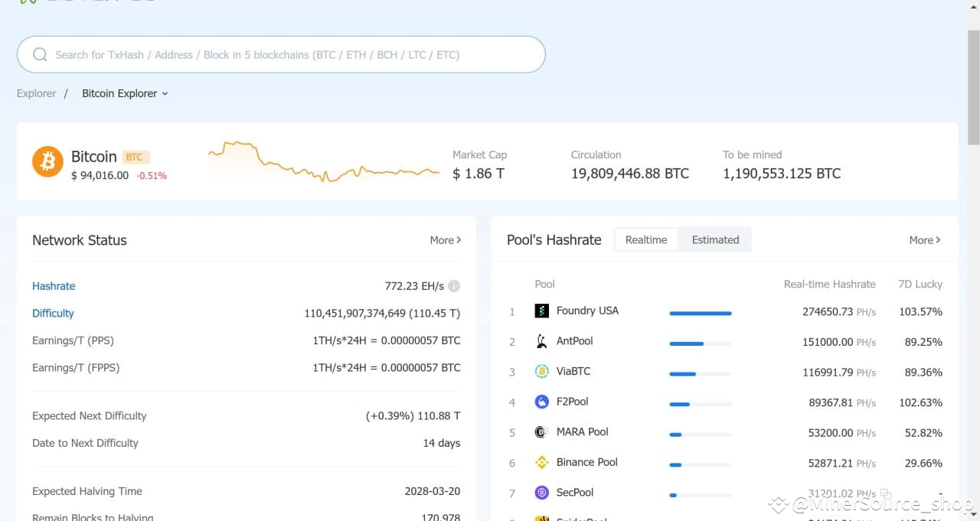Expand More in Network Status panel
The height and width of the screenshot is (521, 980).
point(445,239)
